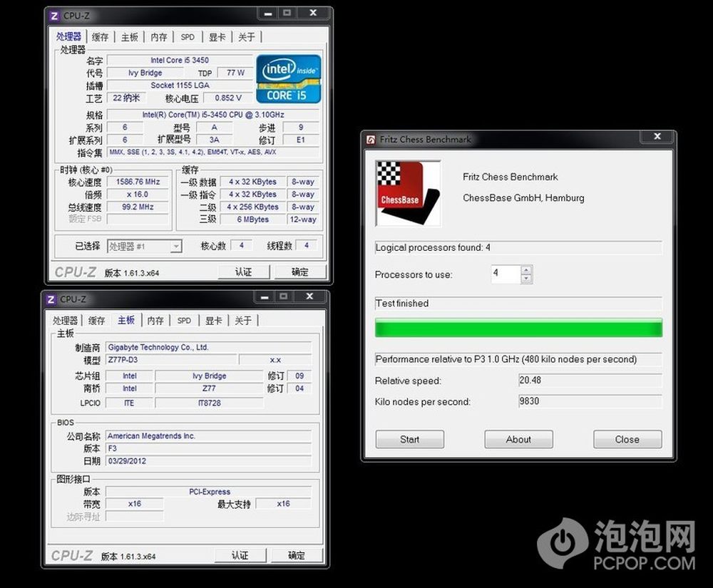The height and width of the screenshot is (588, 713).
Task: Click the 'Z77' southbridge field
Action: pos(209,388)
